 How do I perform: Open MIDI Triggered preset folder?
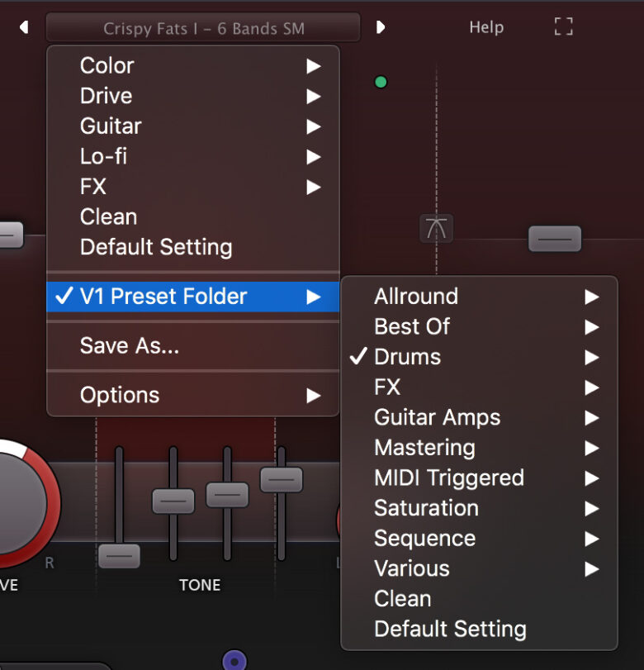pyautogui.click(x=479, y=478)
